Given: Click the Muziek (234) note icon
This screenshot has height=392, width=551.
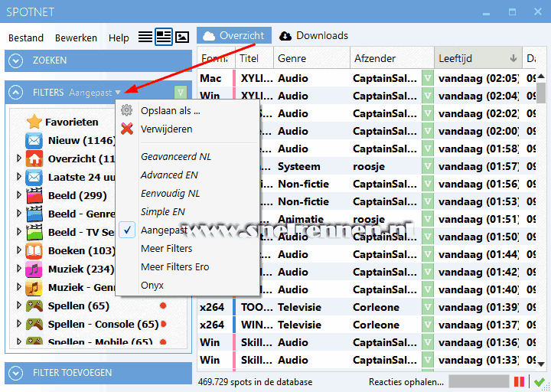Looking at the screenshot, I should click(x=34, y=269).
